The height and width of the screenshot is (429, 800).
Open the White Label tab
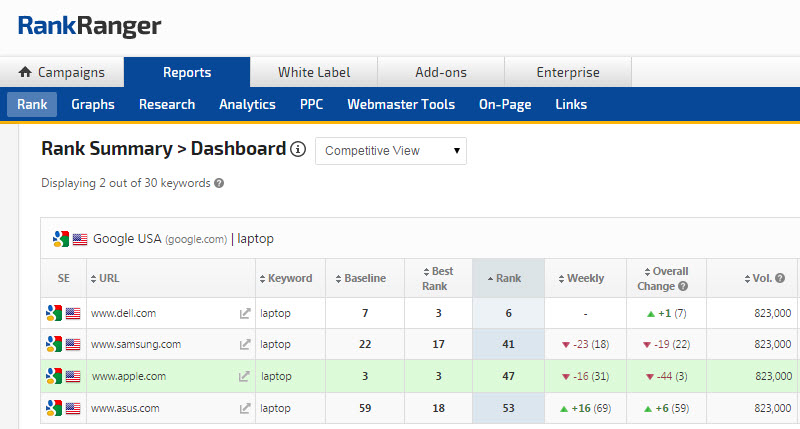[x=313, y=72]
